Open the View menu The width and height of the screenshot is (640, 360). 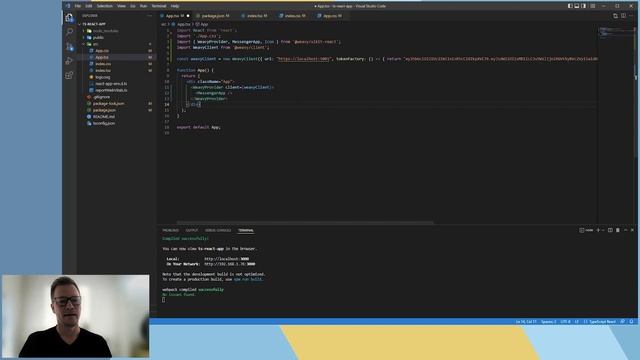(122, 6)
